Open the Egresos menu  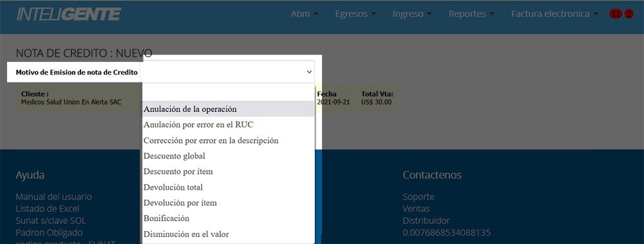pos(355,14)
